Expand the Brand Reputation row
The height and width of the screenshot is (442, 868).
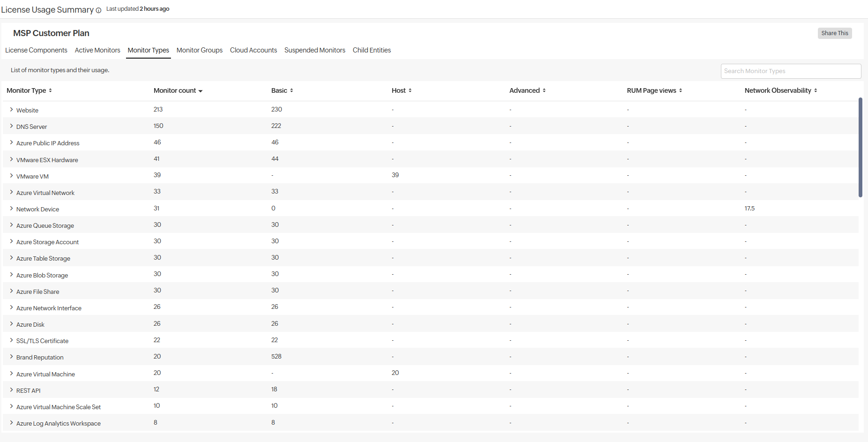[x=11, y=357]
